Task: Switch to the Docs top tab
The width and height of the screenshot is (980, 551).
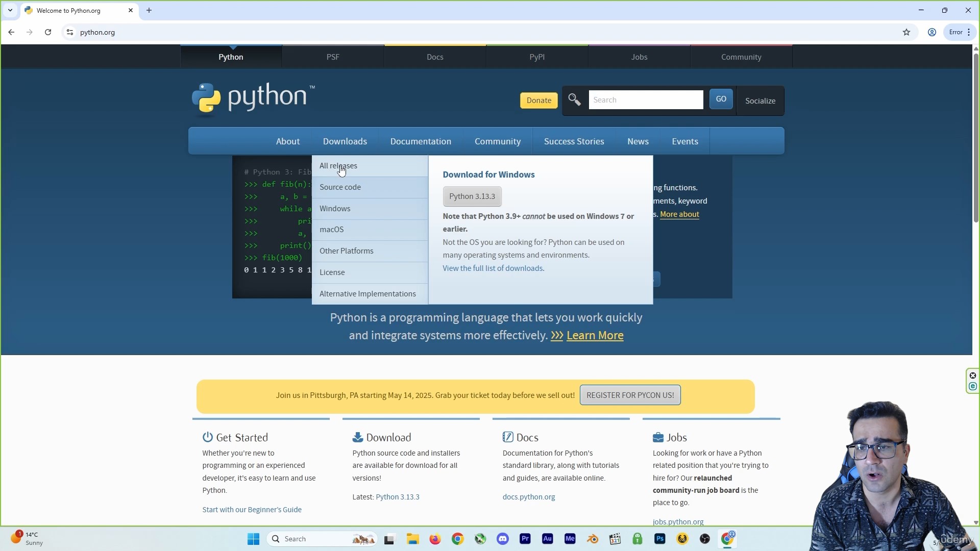Action: tap(435, 57)
